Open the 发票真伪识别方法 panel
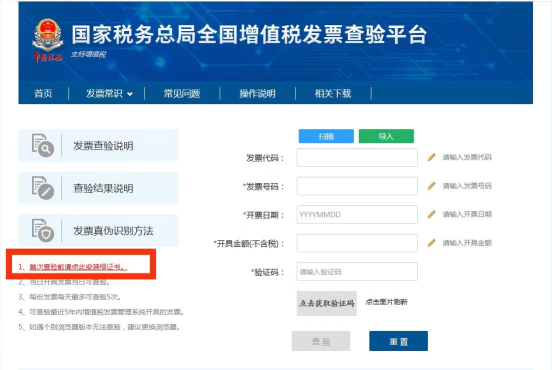 point(99,231)
